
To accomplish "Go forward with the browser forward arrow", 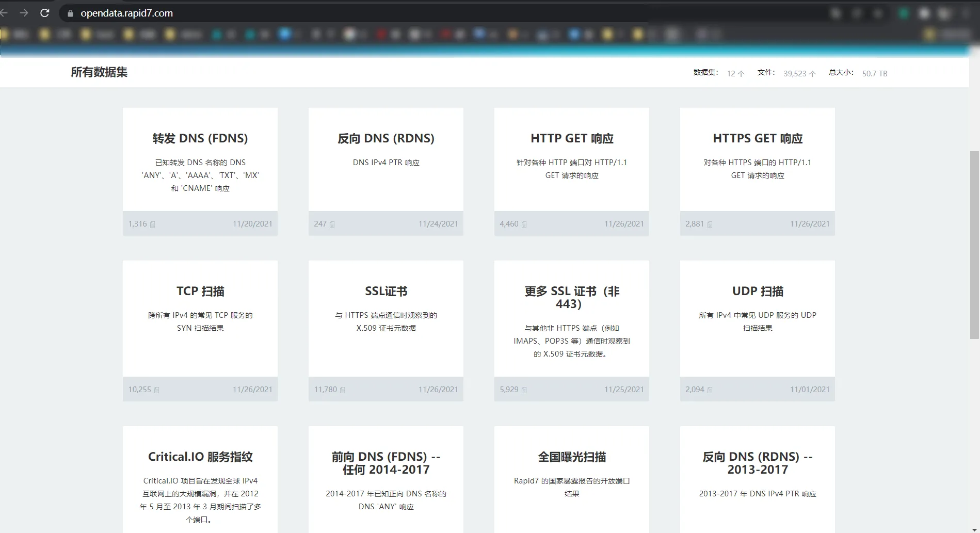I will [x=24, y=13].
